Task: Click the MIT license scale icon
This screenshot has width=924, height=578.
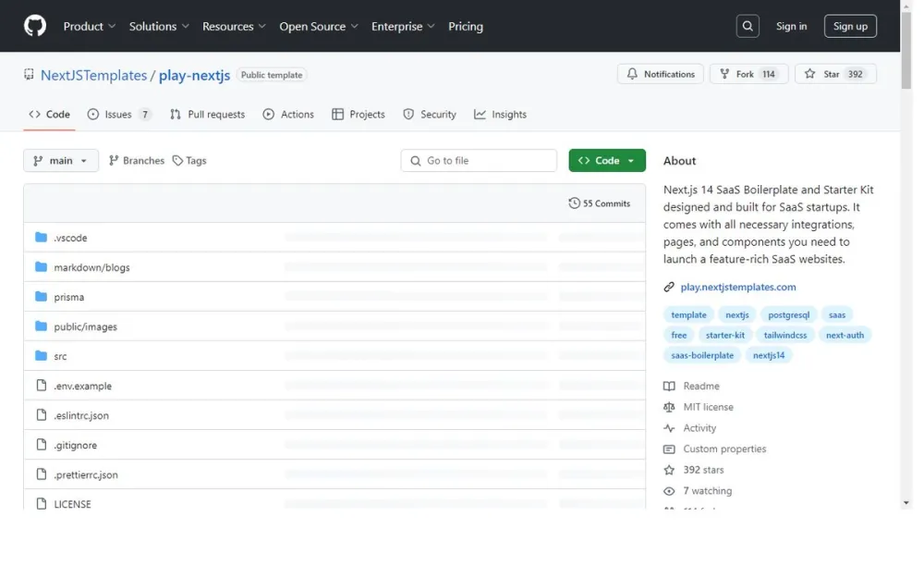Action: 669,407
